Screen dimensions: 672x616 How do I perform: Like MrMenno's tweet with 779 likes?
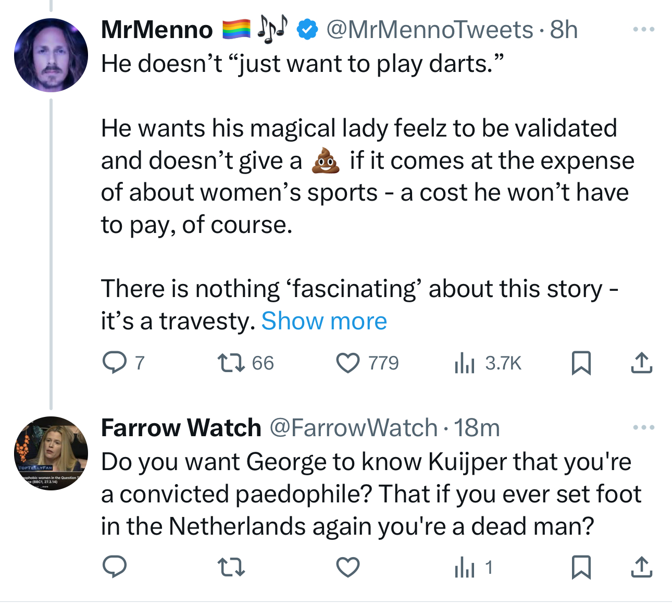click(x=348, y=363)
